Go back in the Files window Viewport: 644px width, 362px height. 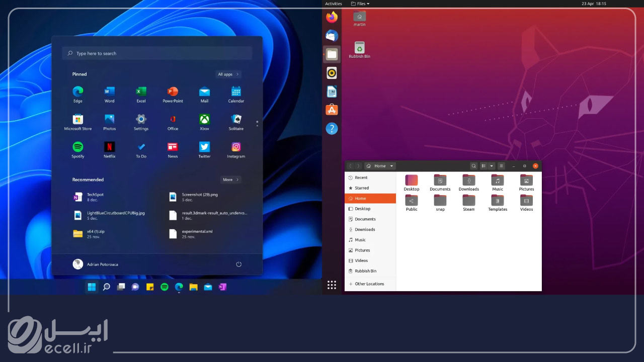coord(351,166)
